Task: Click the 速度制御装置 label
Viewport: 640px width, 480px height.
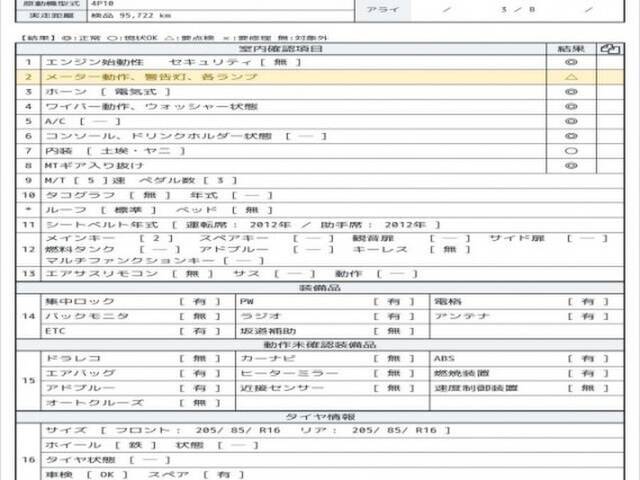Action: click(x=476, y=388)
